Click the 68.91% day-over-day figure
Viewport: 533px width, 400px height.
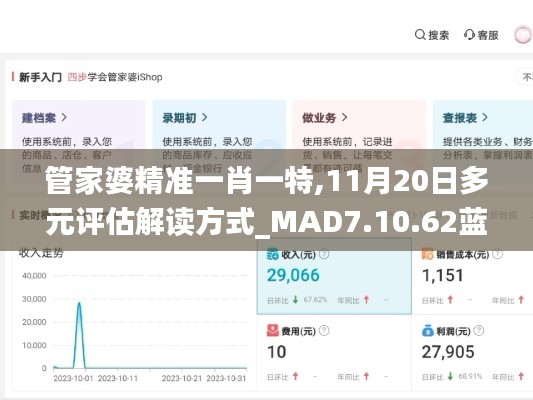[470, 376]
